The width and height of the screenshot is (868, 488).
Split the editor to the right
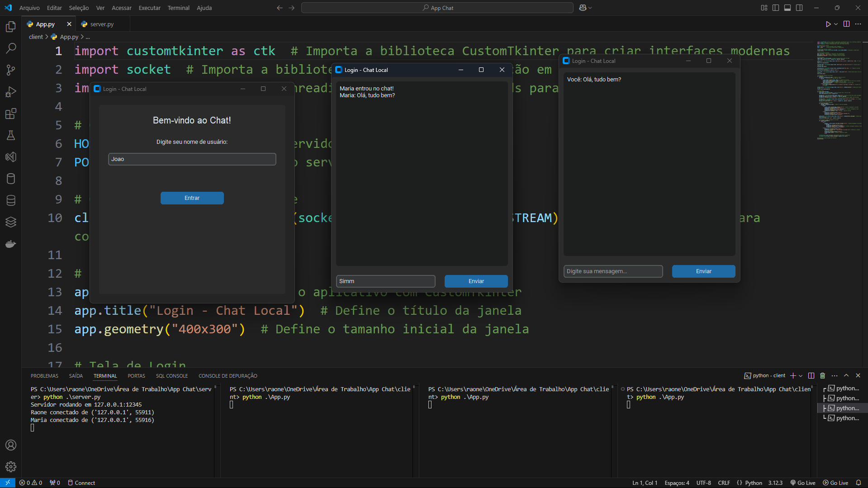(846, 24)
